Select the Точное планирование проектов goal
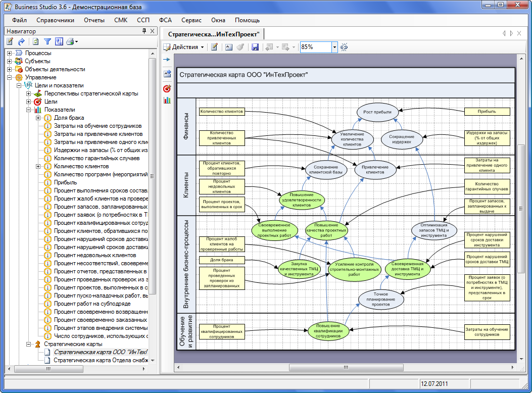The image size is (532, 393). click(380, 300)
